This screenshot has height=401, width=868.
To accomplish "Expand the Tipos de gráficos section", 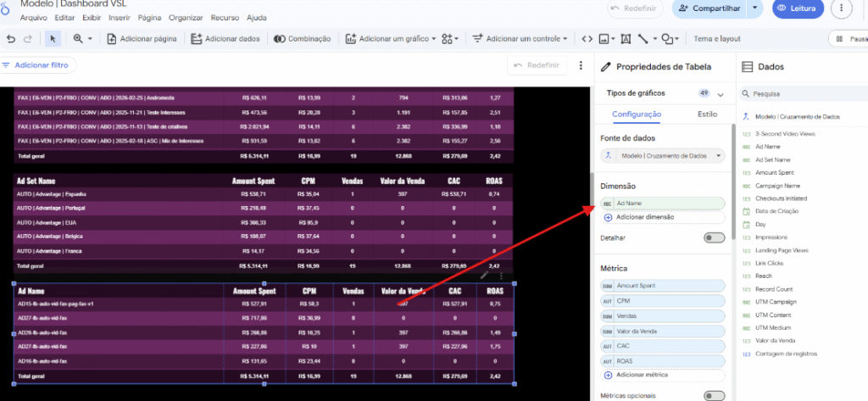I will coord(720,93).
